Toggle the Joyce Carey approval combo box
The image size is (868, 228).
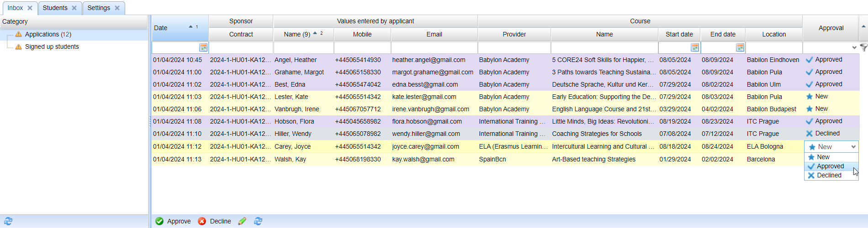853,147
